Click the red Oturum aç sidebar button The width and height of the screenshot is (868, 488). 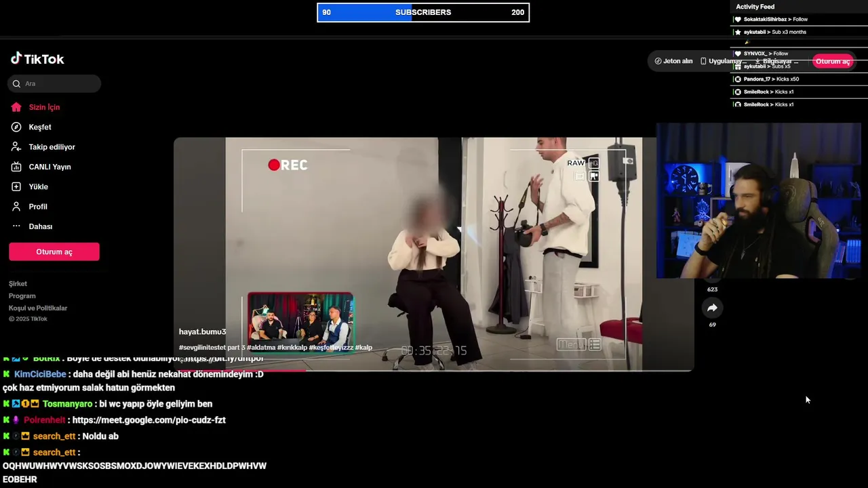click(x=54, y=251)
